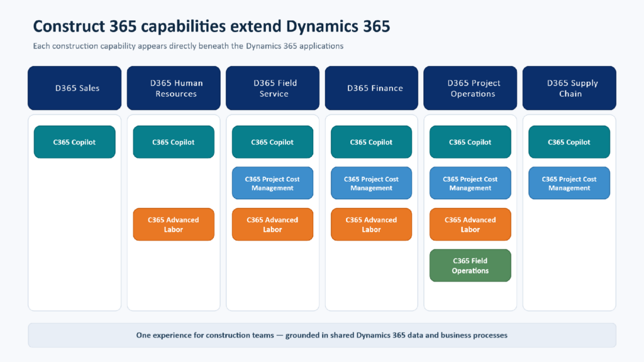Click the D365 Field Service header
644x362 pixels.
(x=272, y=88)
